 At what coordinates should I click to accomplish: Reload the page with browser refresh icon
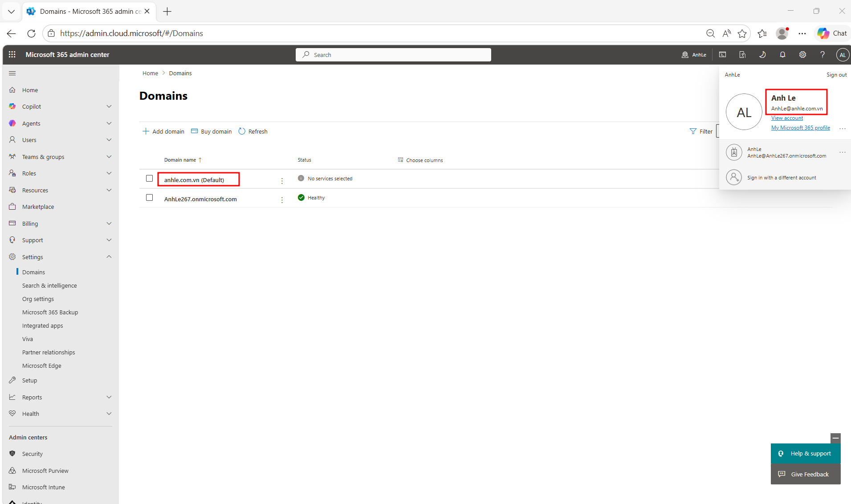pos(31,33)
